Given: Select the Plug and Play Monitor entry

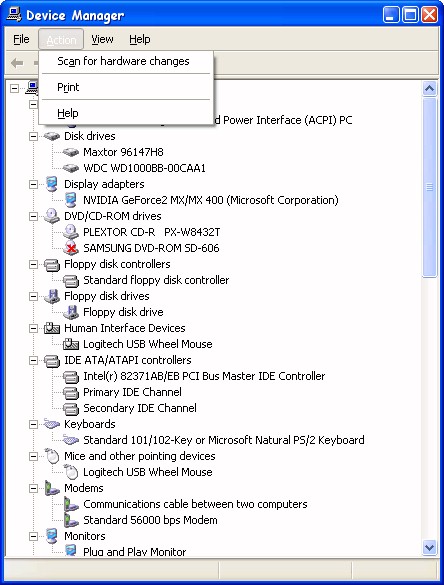Looking at the screenshot, I should point(134,552).
